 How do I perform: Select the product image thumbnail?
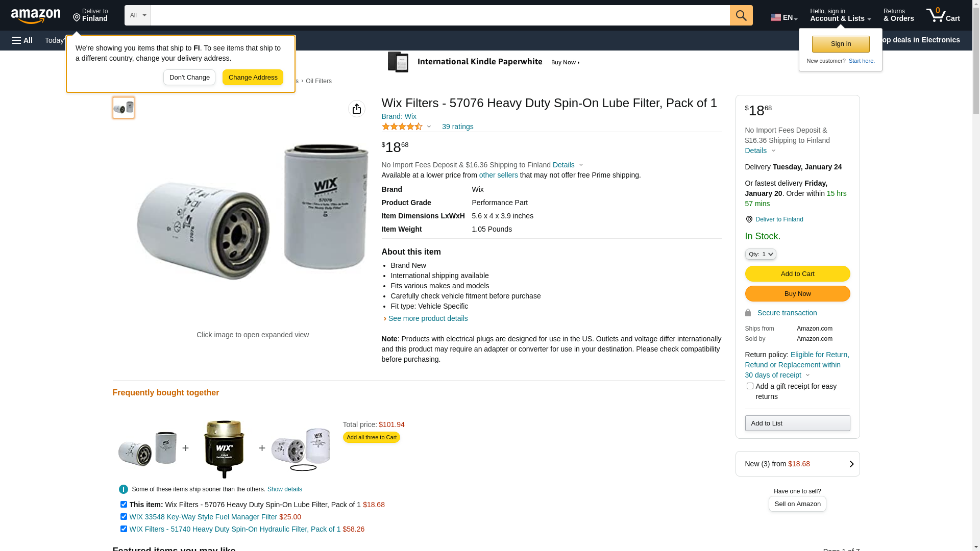pos(124,108)
